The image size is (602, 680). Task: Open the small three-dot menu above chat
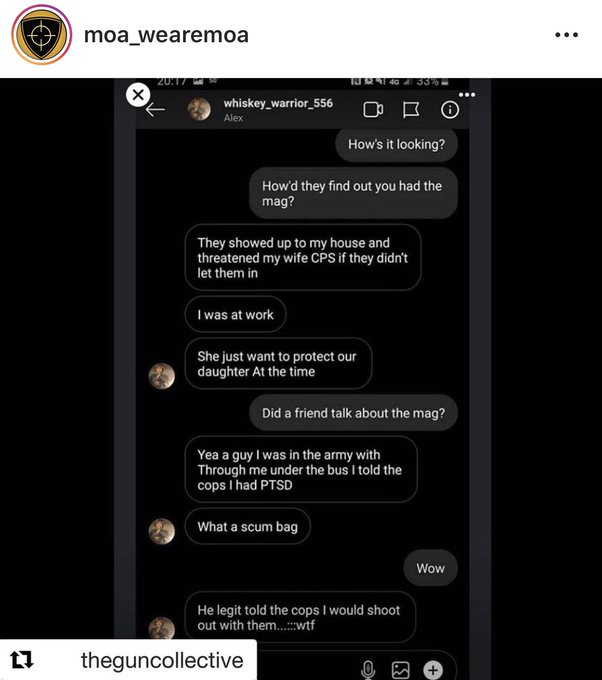(466, 95)
